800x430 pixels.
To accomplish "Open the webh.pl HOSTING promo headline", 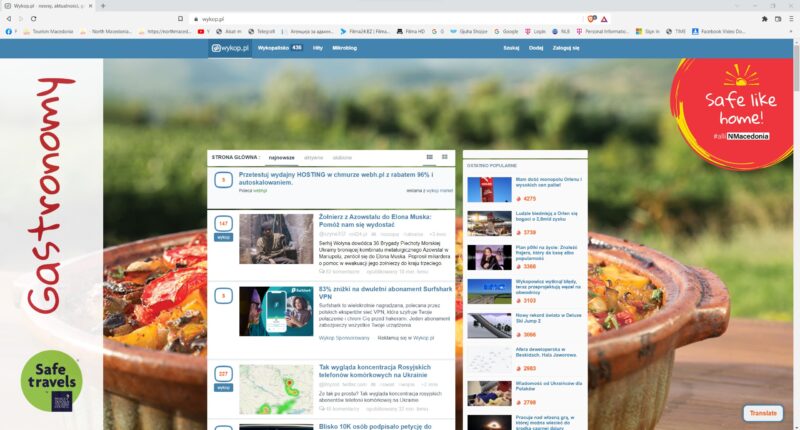I will point(336,178).
